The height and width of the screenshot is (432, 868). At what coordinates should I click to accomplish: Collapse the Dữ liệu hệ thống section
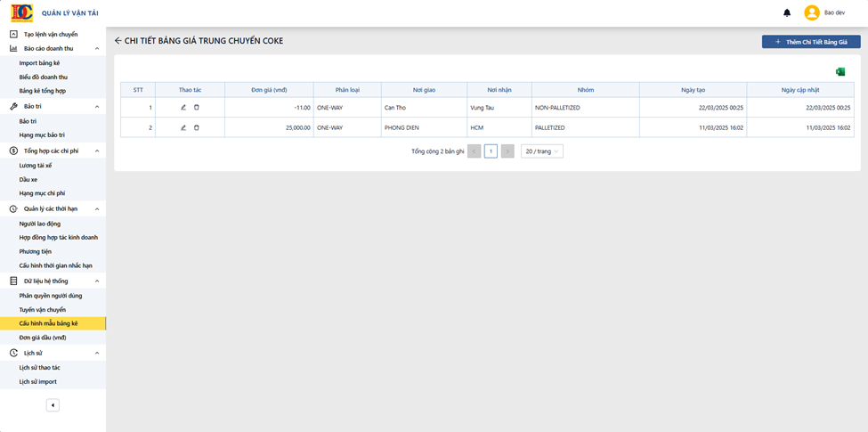97,281
